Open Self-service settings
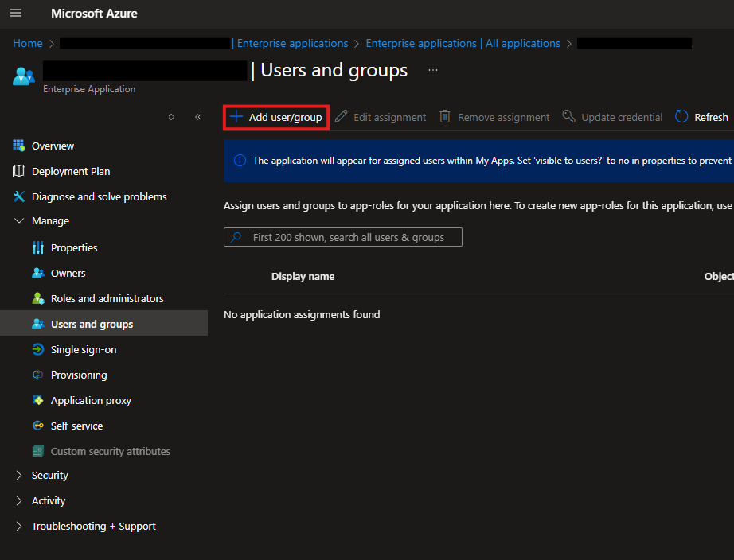 click(76, 426)
